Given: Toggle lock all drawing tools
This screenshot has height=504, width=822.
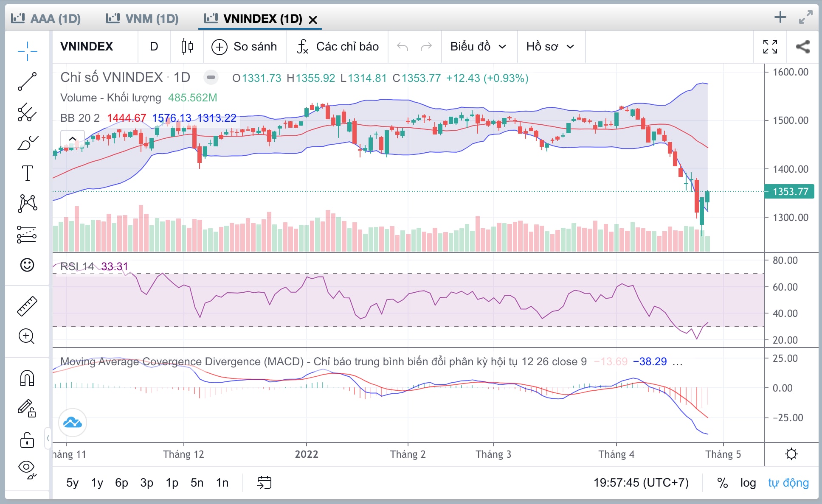Looking at the screenshot, I should pyautogui.click(x=27, y=440).
